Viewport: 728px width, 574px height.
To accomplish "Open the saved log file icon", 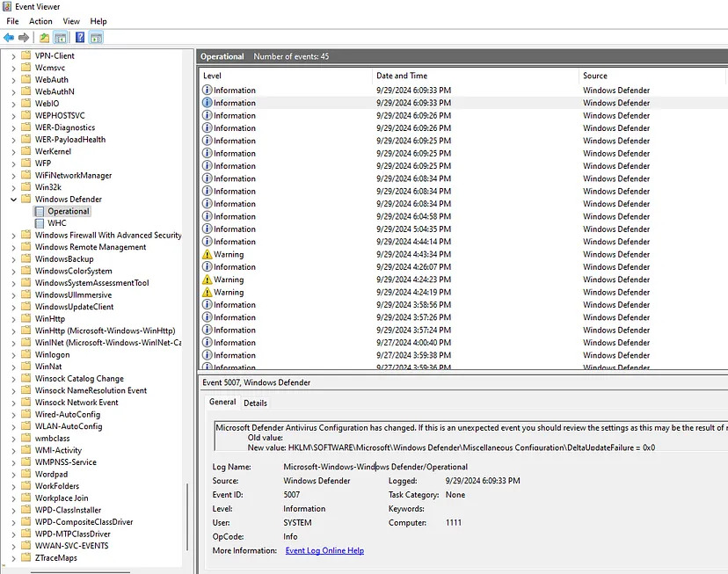I will point(43,37).
